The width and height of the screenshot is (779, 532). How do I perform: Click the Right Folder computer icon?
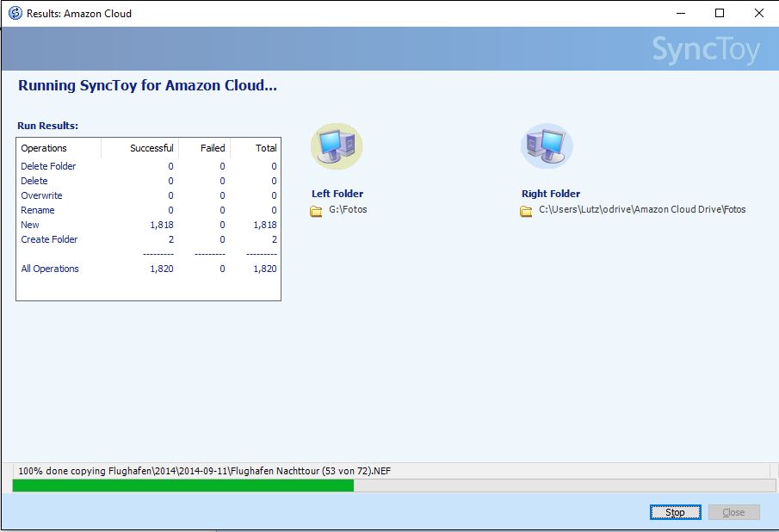tap(547, 146)
